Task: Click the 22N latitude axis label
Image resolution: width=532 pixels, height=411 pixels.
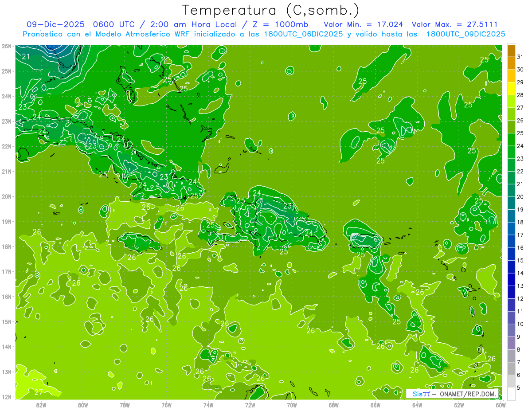Action: pyautogui.click(x=7, y=146)
